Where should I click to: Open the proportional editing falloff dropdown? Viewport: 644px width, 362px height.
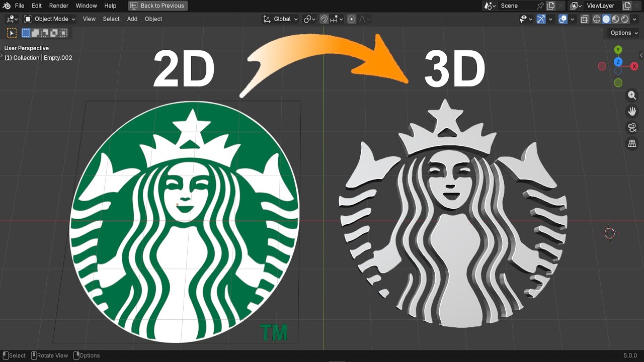[x=364, y=19]
